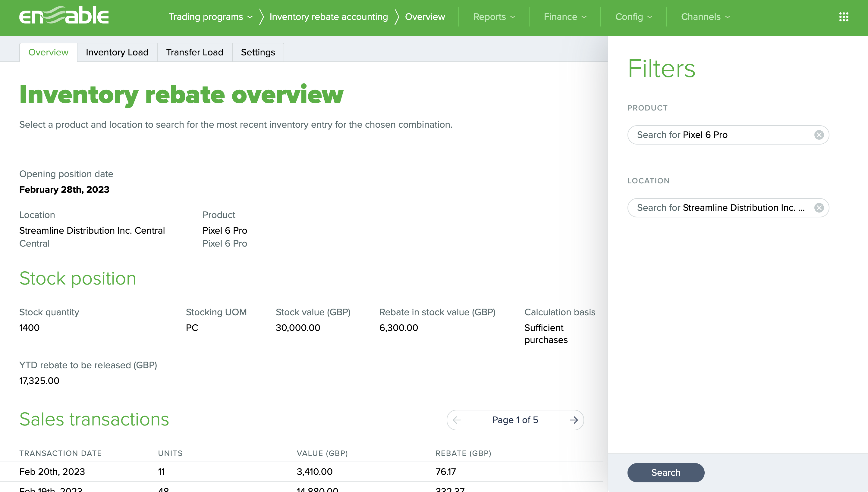
Task: Click the Overview breadcrumb link
Action: (x=425, y=17)
